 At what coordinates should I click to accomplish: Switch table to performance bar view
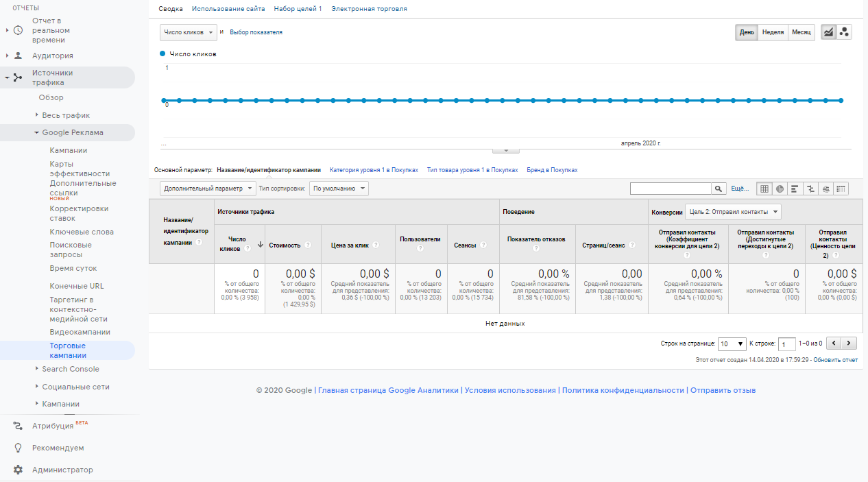tap(795, 189)
